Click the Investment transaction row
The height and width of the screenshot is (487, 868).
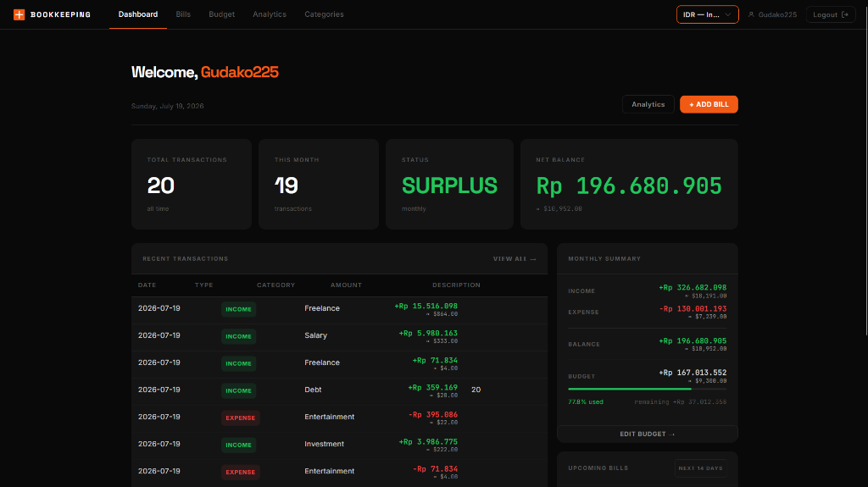tap(339, 445)
